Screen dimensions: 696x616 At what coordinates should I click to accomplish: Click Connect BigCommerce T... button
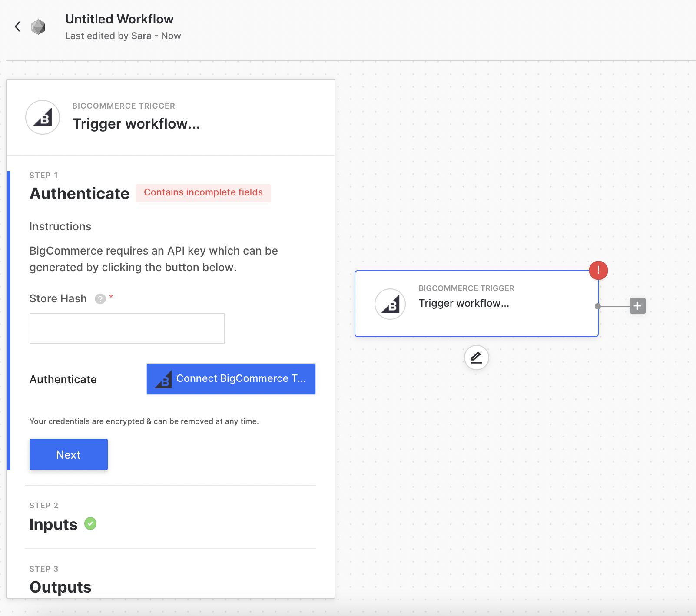(231, 379)
